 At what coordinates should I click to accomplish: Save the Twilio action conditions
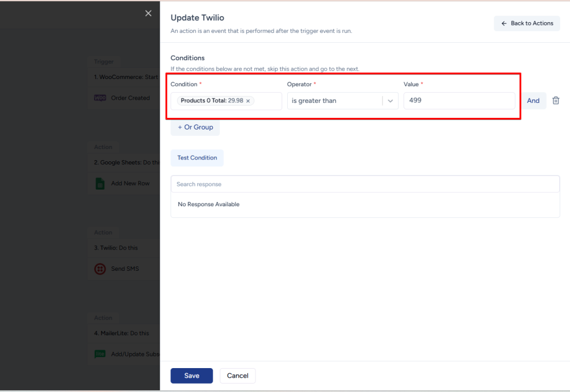click(x=191, y=376)
